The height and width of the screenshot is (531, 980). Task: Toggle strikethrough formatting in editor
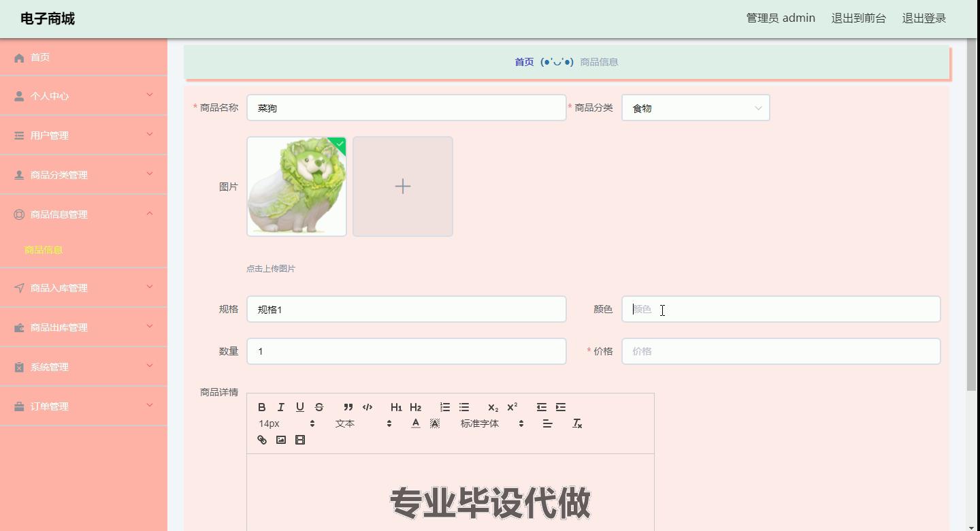pos(319,407)
